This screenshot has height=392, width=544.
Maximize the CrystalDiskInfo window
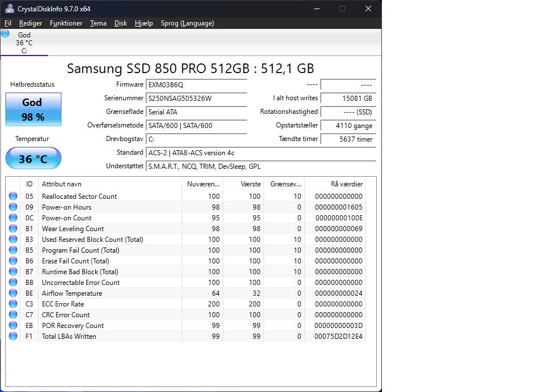(x=342, y=8)
